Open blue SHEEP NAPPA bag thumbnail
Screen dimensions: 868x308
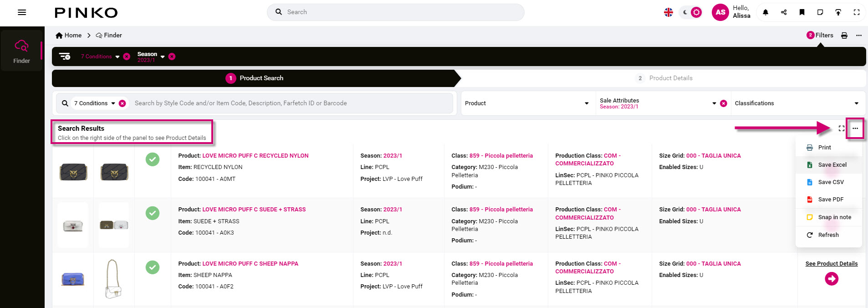point(73,278)
